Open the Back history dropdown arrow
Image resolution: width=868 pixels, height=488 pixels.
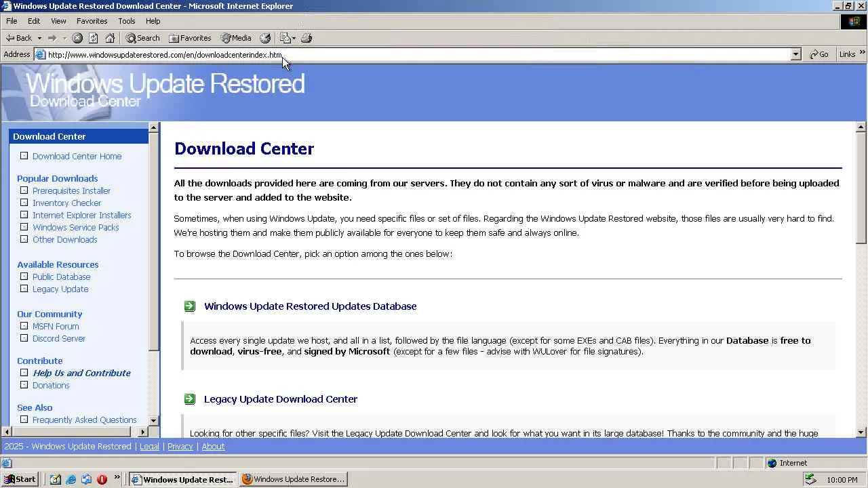(39, 38)
